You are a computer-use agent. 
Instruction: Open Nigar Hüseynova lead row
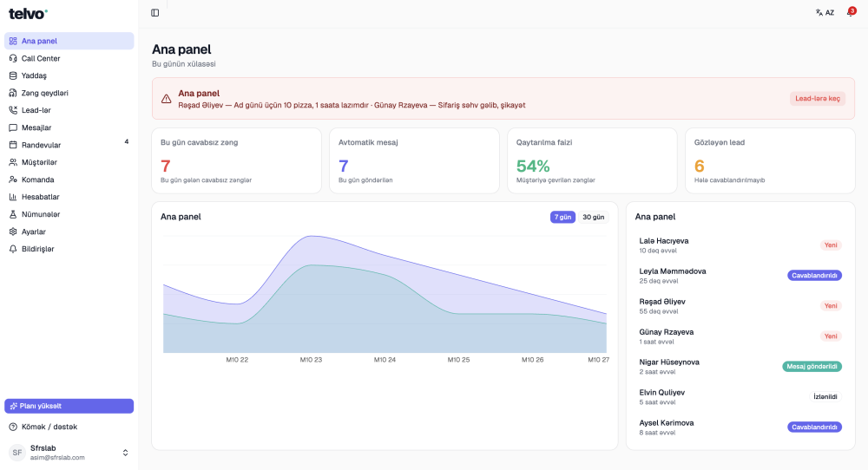[740, 367]
